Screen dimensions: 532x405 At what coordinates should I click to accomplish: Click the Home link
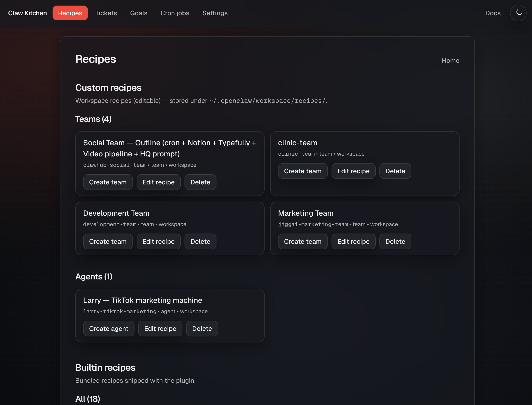pos(450,60)
